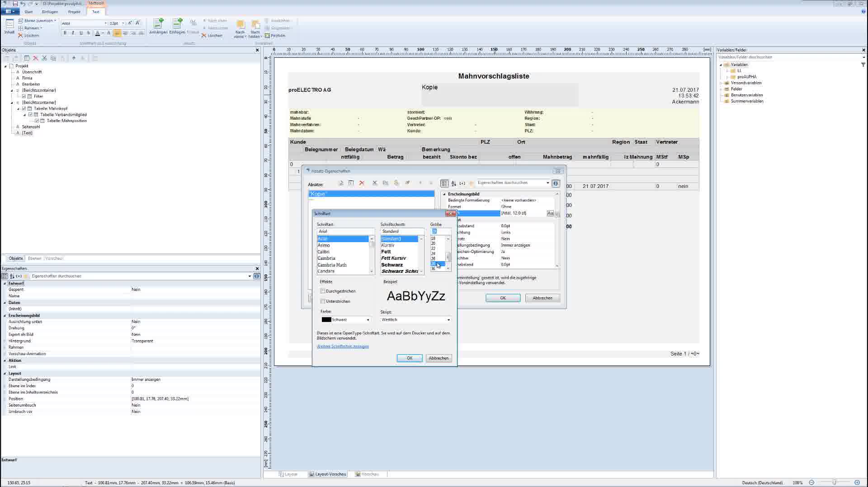Click the move-up arrow in Objekte toolbar

[x=74, y=58]
